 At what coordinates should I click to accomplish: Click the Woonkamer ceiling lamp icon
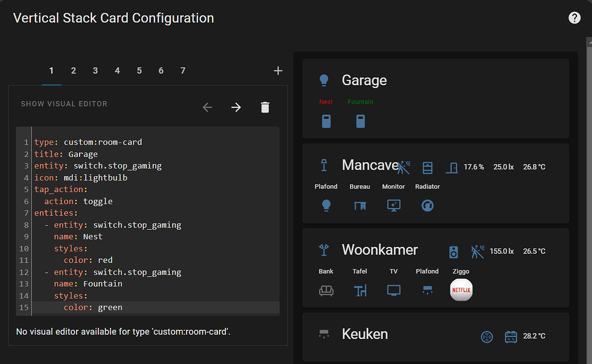point(324,250)
